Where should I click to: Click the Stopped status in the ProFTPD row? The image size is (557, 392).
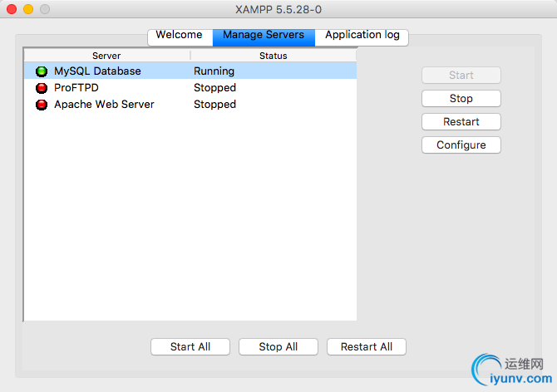click(x=215, y=88)
